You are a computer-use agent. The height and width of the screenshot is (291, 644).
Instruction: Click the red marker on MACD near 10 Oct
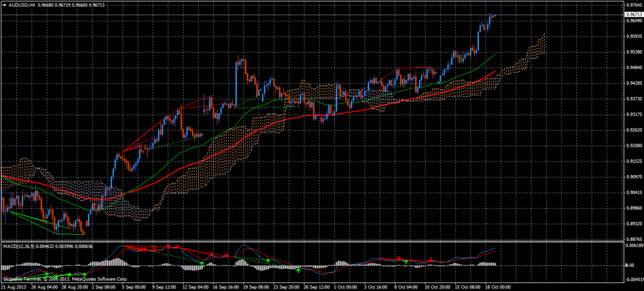(x=430, y=259)
